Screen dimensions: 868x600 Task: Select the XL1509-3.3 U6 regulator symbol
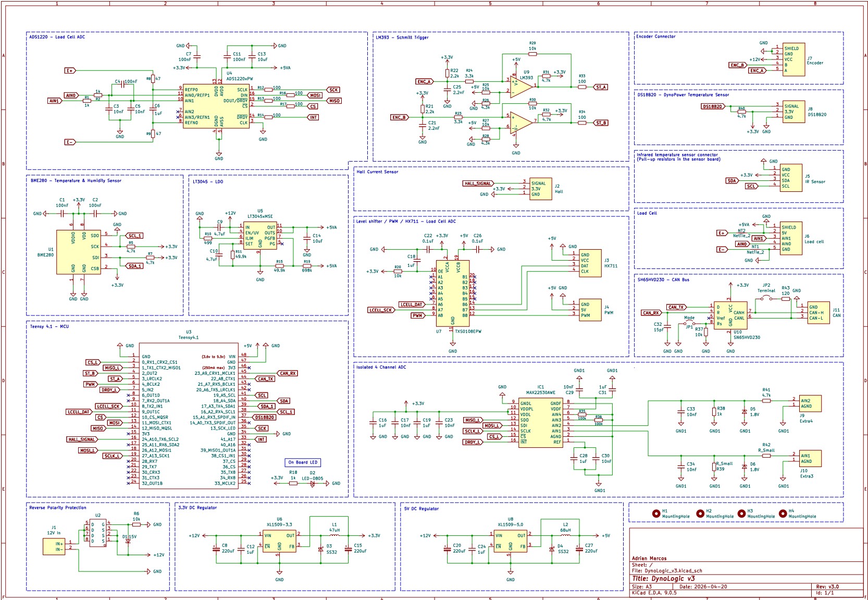tap(279, 541)
